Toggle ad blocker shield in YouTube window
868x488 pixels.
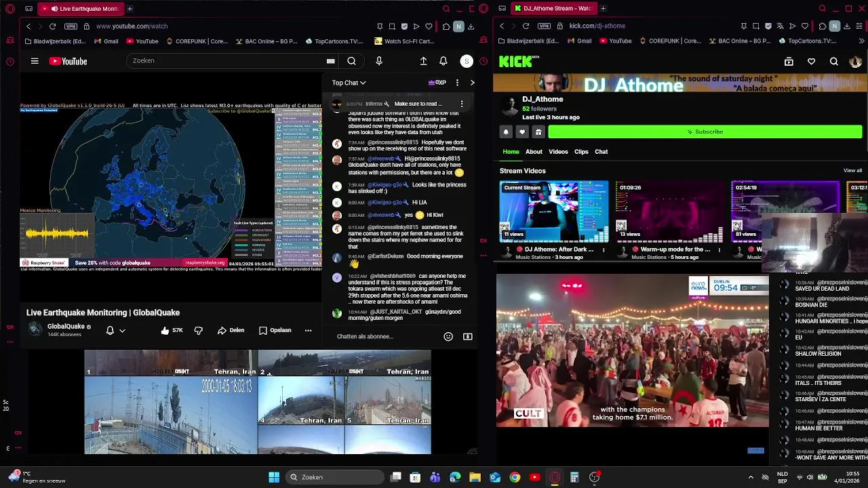tap(404, 26)
